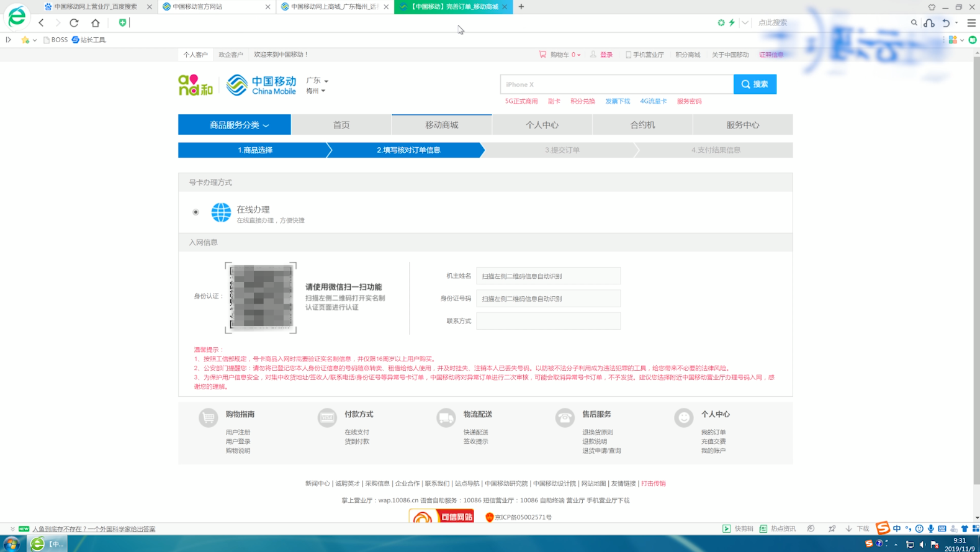Expand 商品服务分类 category menu
This screenshot has height=552, width=980.
(x=235, y=125)
